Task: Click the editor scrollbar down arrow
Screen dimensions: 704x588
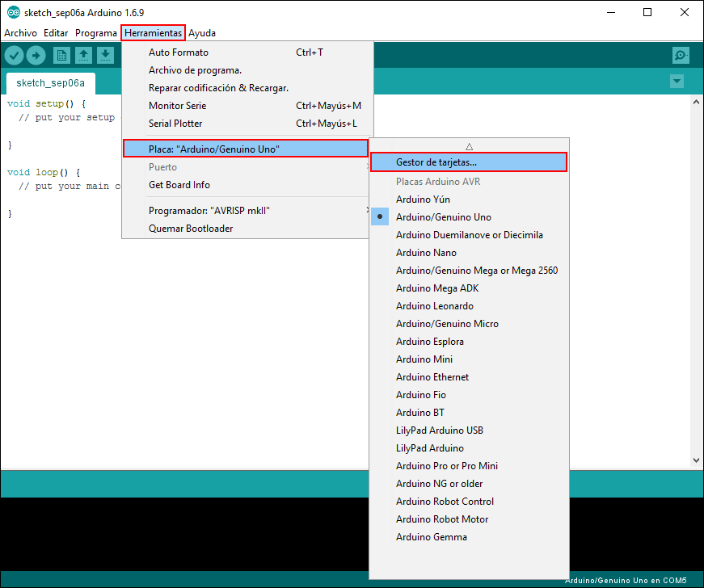Action: 697,460
